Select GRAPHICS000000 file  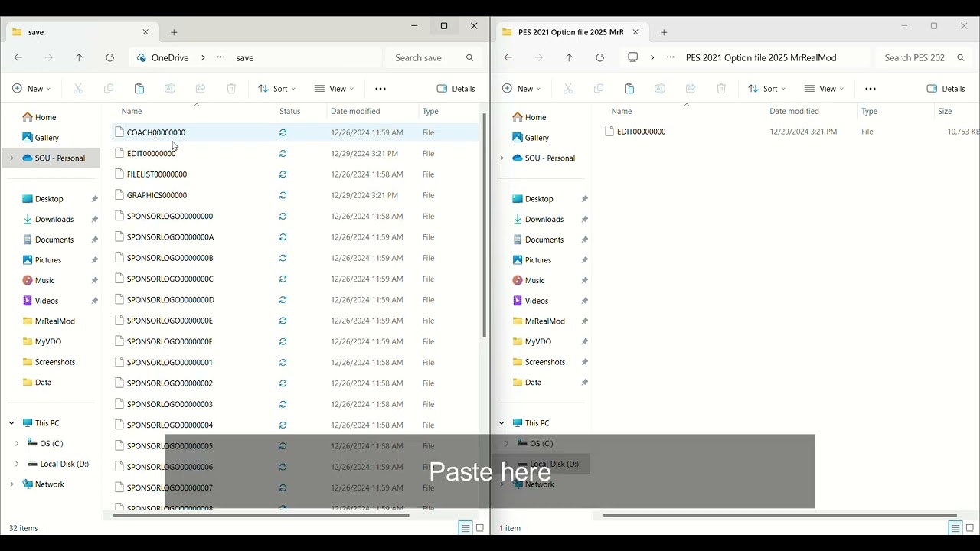pyautogui.click(x=296, y=195)
